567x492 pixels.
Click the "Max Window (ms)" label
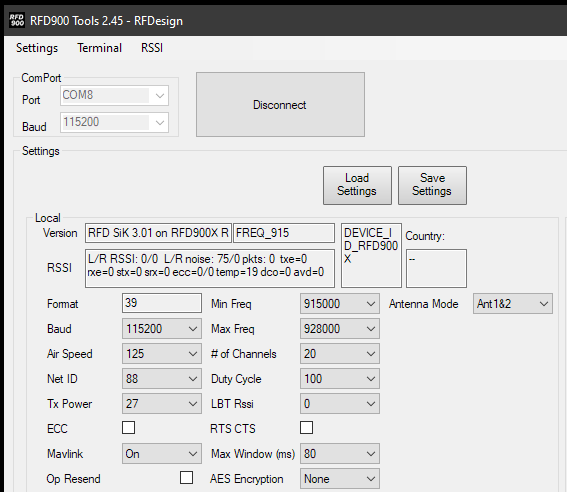[253, 454]
